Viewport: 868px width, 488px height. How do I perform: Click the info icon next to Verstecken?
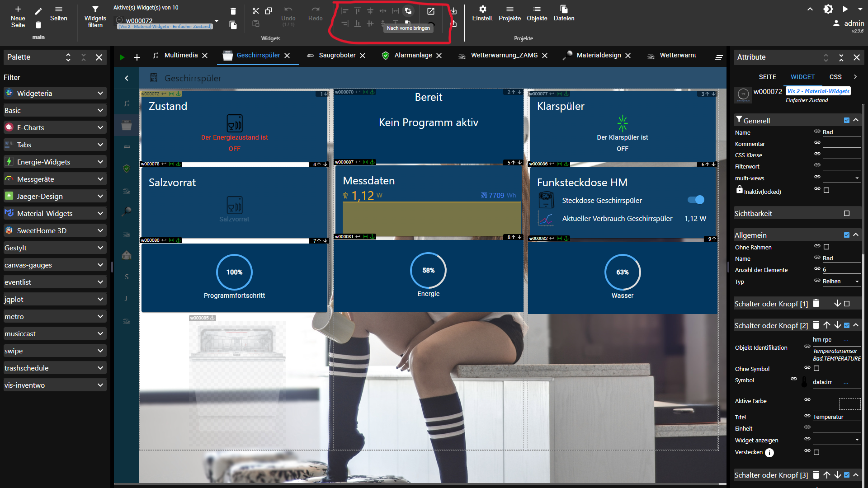pos(769,453)
